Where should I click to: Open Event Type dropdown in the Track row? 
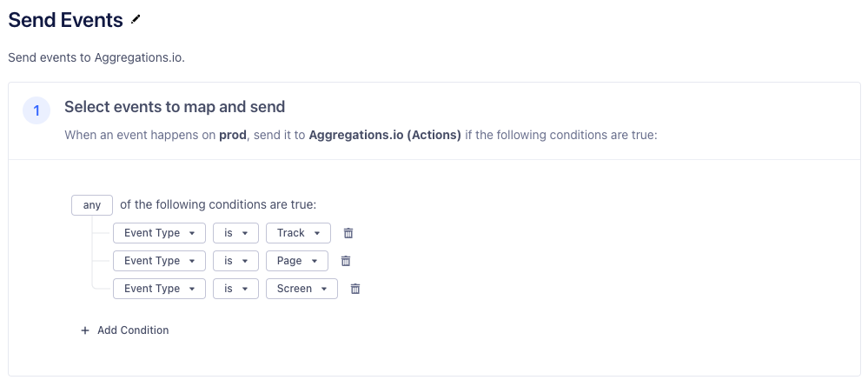(159, 233)
